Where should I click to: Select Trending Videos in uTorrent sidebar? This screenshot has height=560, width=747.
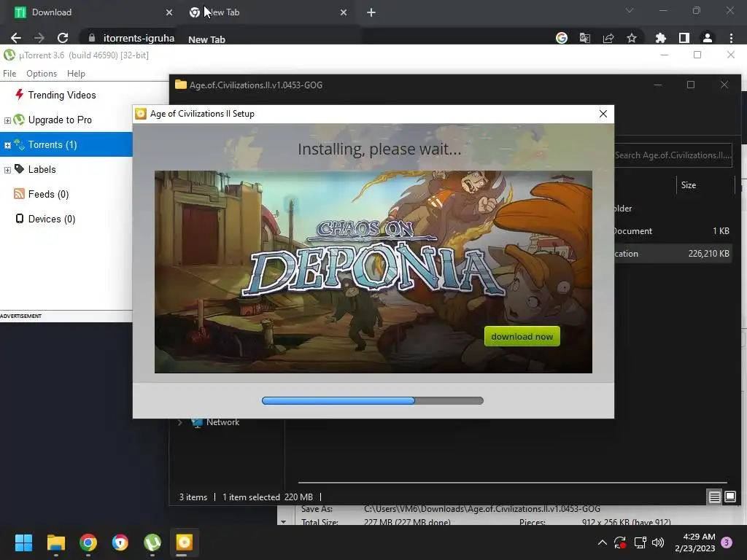point(62,95)
